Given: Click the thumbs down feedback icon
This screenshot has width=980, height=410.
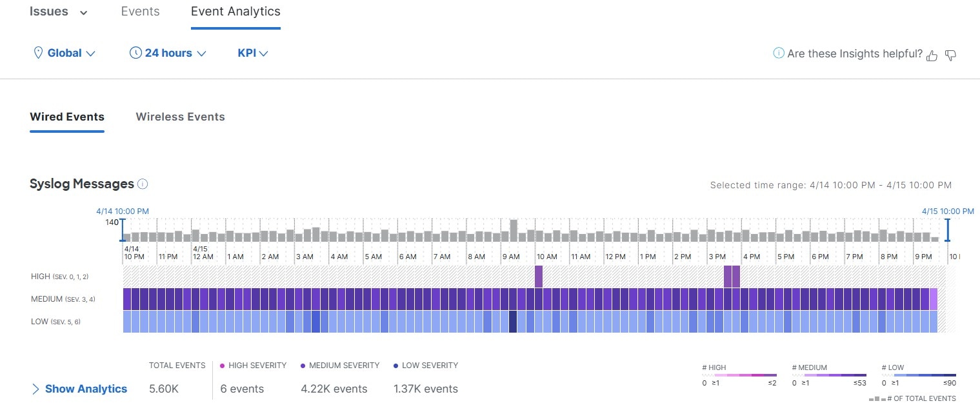Looking at the screenshot, I should tap(950, 55).
